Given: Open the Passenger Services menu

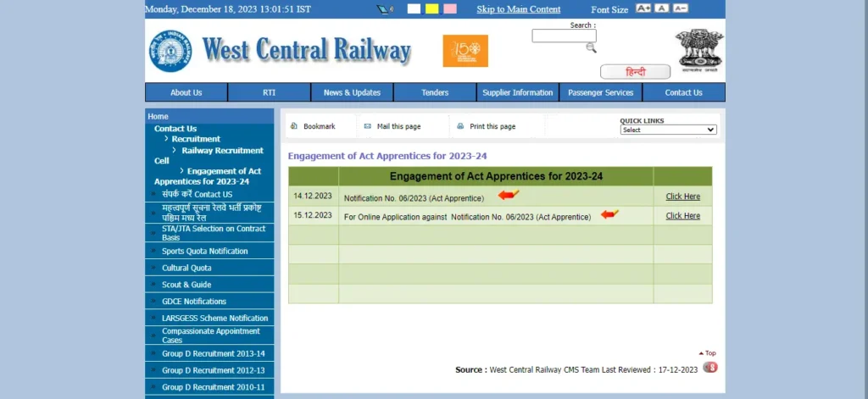Looking at the screenshot, I should click(601, 92).
